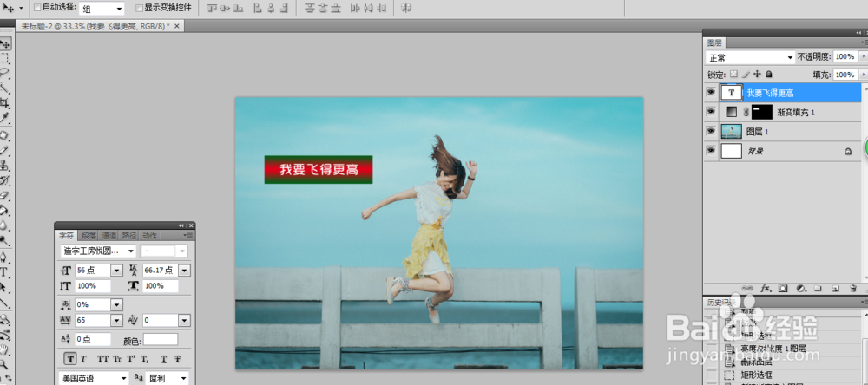This screenshot has height=385, width=868.
Task: Open the 正常 blend mode dropdown
Action: coord(750,57)
